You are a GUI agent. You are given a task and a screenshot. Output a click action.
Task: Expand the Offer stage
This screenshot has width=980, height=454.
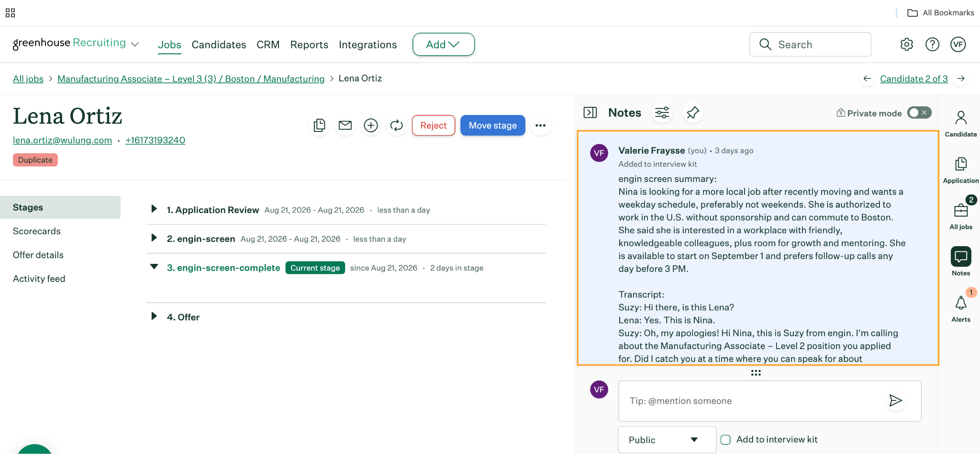pos(154,316)
